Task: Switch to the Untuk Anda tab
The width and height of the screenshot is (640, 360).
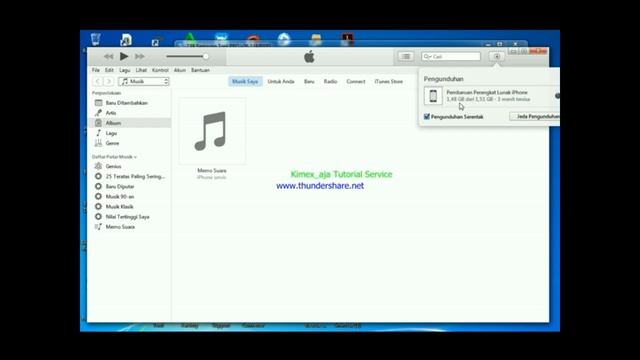Action: click(x=281, y=82)
